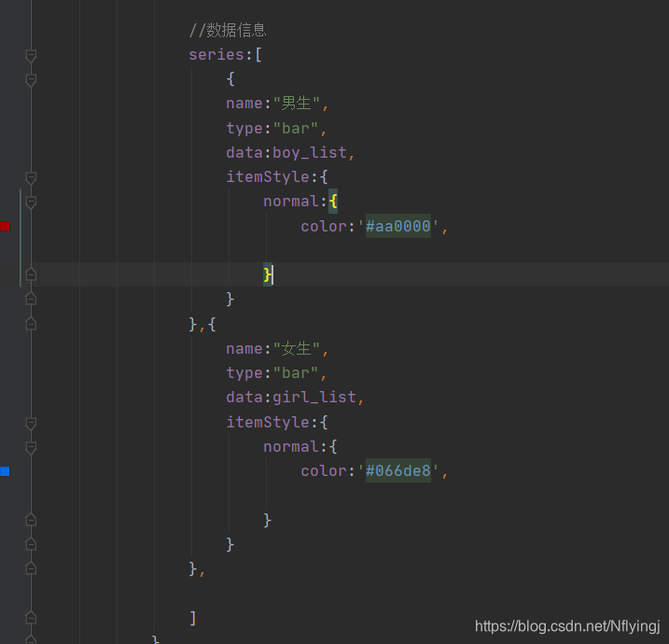This screenshot has width=669, height=644.
Task: Click the '#aa0000' color value
Action: tap(398, 226)
